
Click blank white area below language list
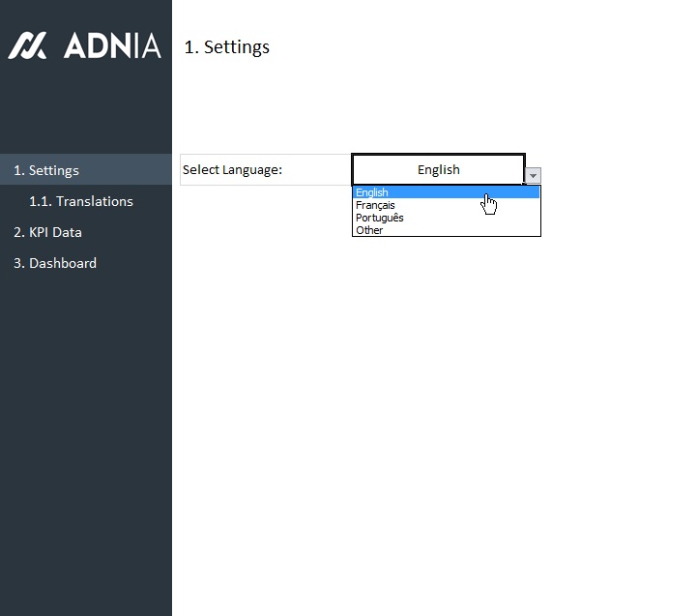[435, 387]
